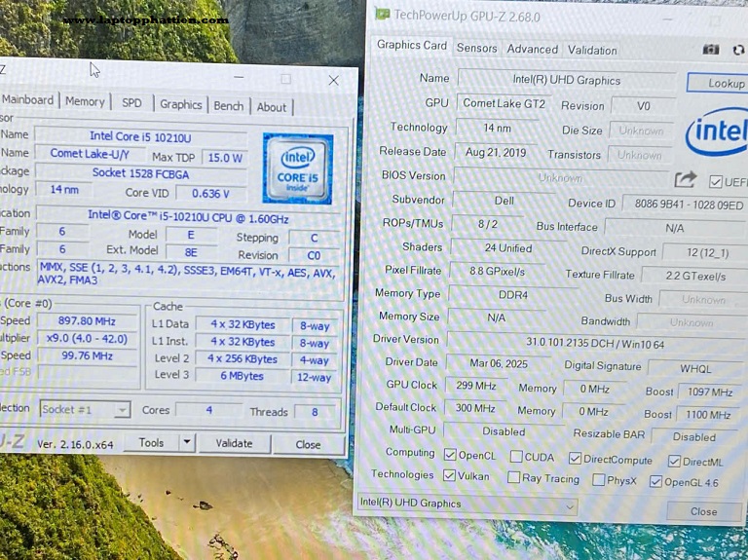Image resolution: width=748 pixels, height=560 pixels.
Task: Click the Lookup button
Action: point(721,84)
